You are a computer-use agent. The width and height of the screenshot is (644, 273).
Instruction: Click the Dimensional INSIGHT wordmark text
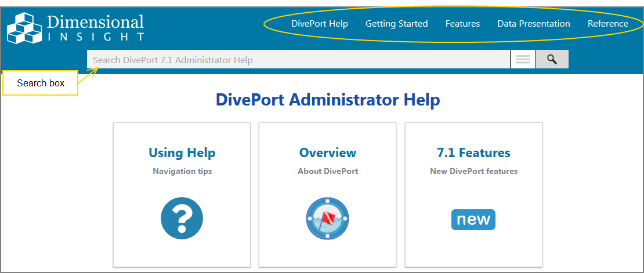click(95, 28)
